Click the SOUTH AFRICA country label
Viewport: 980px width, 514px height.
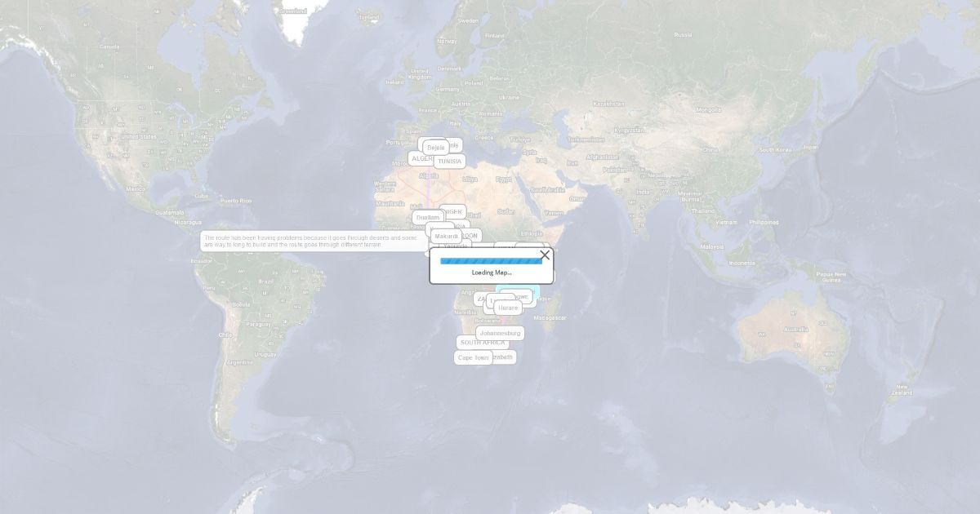coord(480,343)
